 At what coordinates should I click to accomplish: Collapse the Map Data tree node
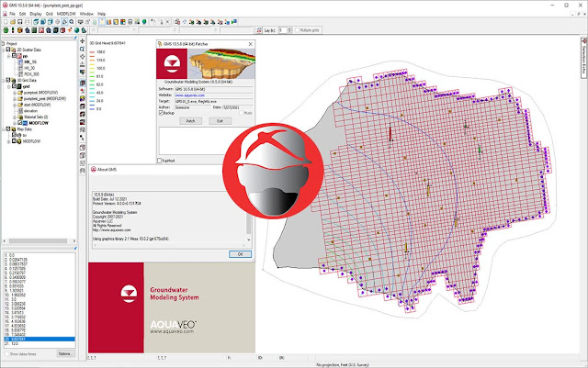(4, 128)
